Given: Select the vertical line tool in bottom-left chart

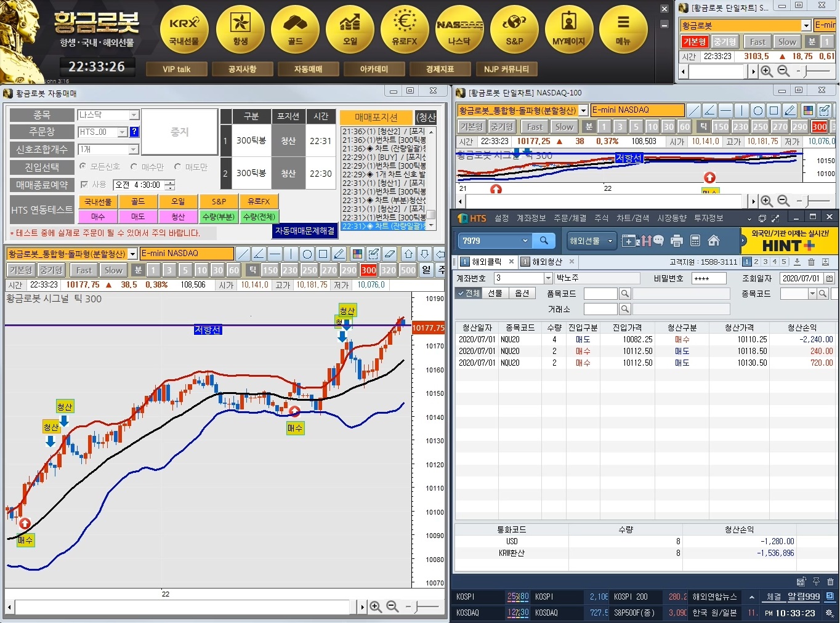Looking at the screenshot, I should pos(291,254).
